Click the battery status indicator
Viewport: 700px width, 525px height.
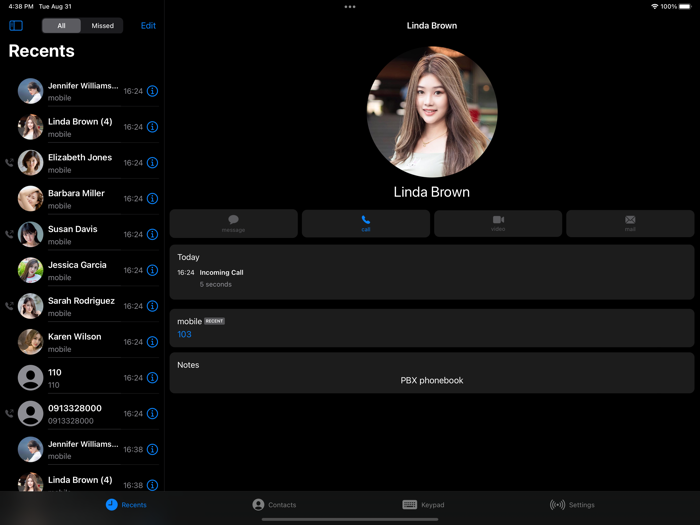tap(685, 7)
